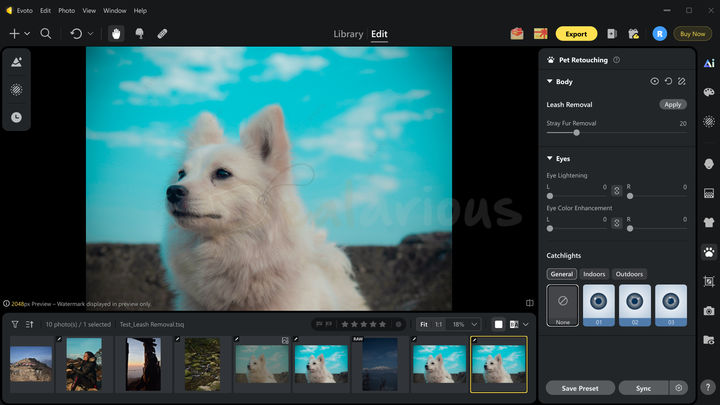Open the camera panel on the right sidebar
The width and height of the screenshot is (720, 405).
[709, 311]
